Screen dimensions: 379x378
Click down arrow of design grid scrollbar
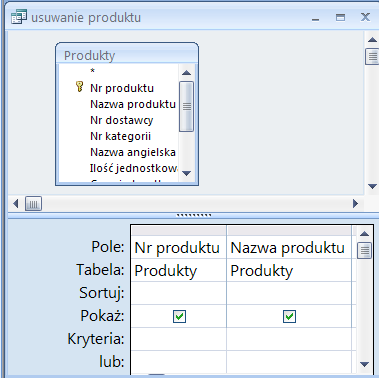pos(364,364)
